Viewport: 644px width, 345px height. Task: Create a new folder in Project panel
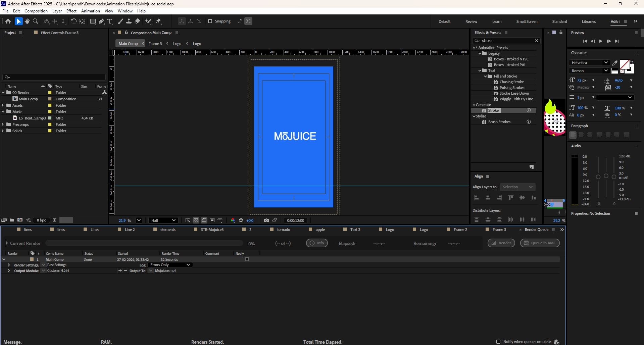(x=12, y=220)
